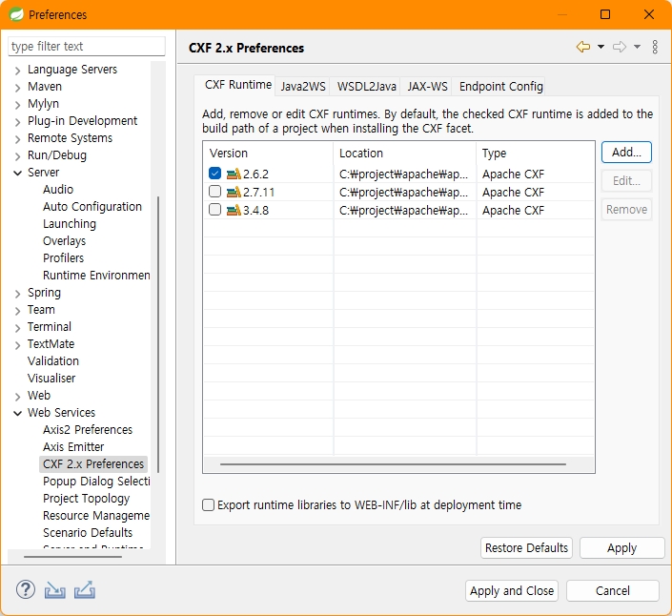Click the Remove button

coord(626,209)
